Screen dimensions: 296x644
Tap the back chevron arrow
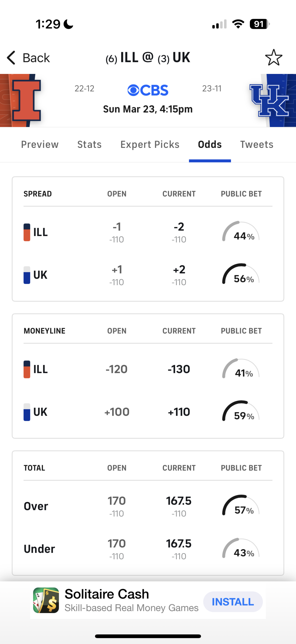tap(11, 57)
